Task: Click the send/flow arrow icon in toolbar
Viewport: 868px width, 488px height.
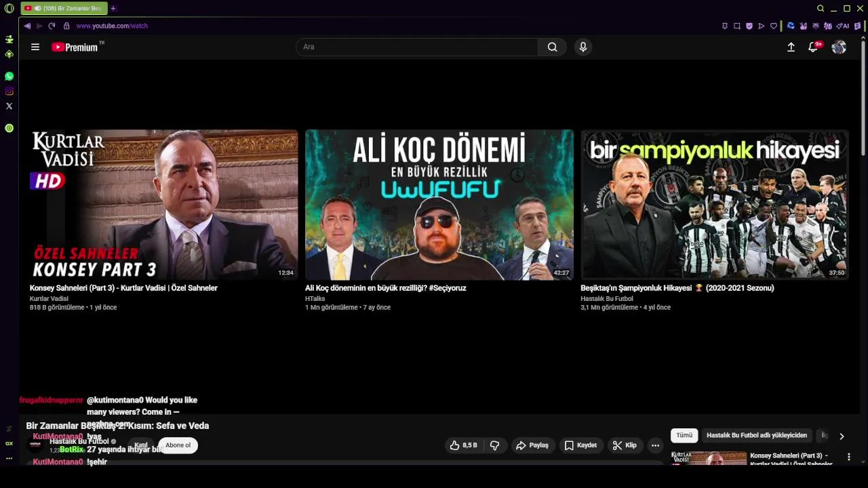Action: point(762,26)
